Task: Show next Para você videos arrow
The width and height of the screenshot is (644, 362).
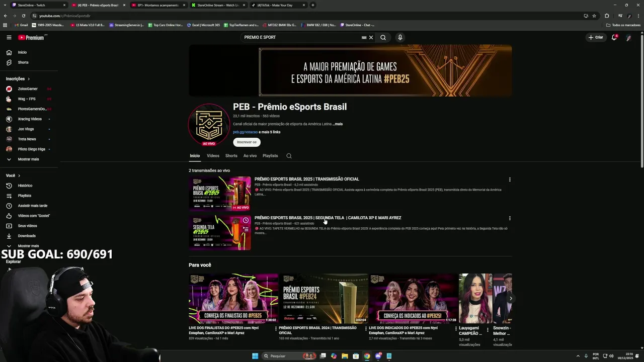Action: click(510, 299)
